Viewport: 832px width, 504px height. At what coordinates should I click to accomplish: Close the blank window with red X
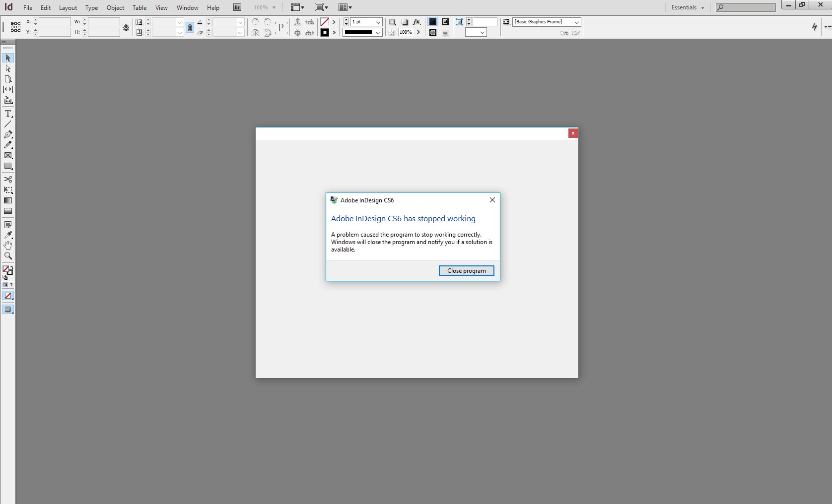[573, 133]
